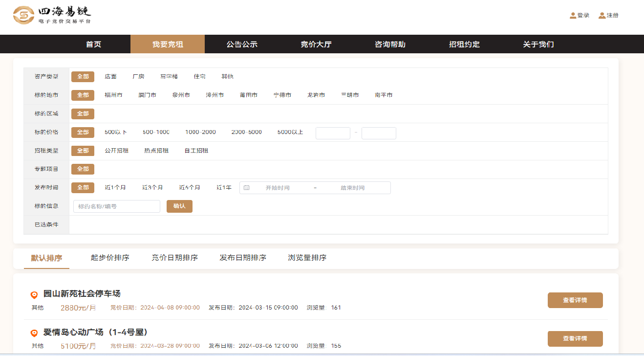Open the 关于我们 nav item
Image resolution: width=644 pixels, height=356 pixels.
click(x=538, y=44)
